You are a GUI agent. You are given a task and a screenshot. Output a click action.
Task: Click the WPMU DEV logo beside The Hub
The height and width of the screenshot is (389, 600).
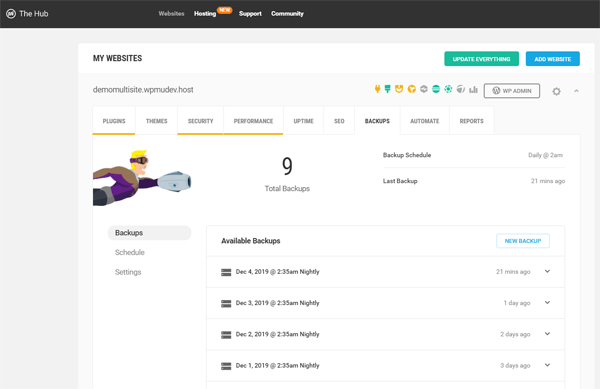(x=11, y=14)
